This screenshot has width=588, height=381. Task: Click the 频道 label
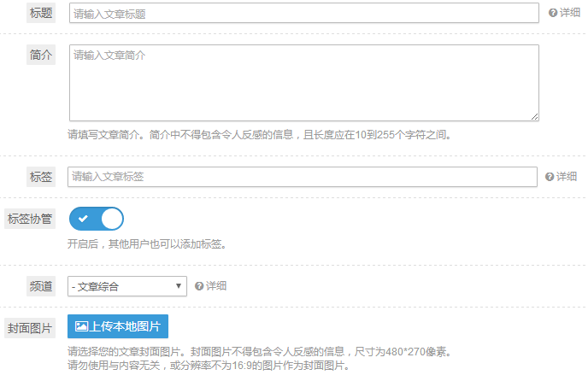[x=41, y=286]
